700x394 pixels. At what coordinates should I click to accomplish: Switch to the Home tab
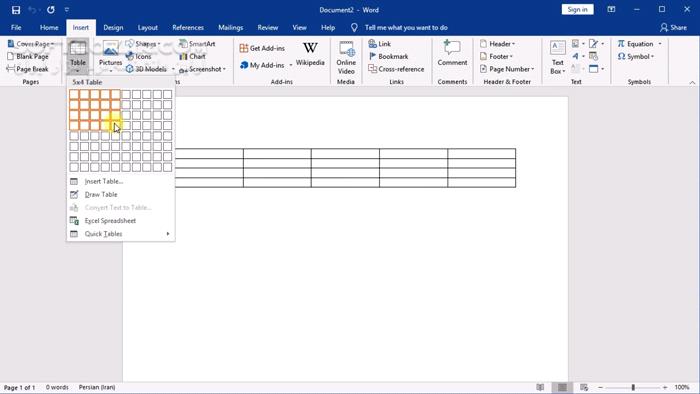pyautogui.click(x=49, y=28)
